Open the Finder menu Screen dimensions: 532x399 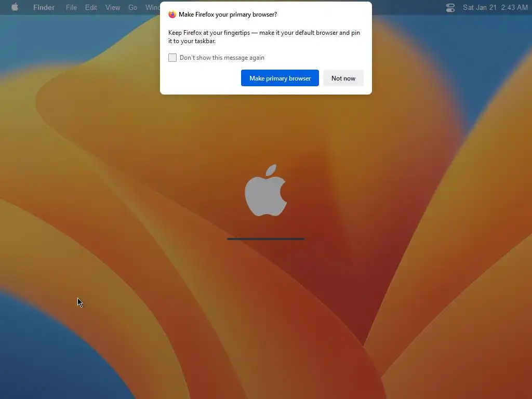44,7
